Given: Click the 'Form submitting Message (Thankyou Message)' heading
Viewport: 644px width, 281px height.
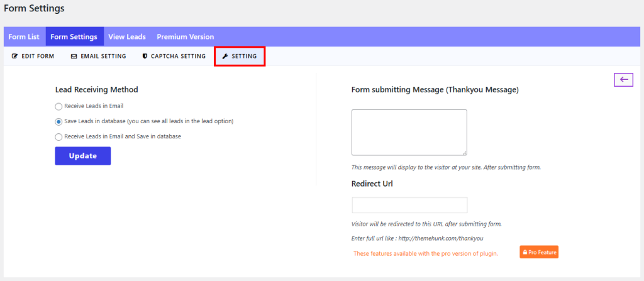Looking at the screenshot, I should (435, 89).
